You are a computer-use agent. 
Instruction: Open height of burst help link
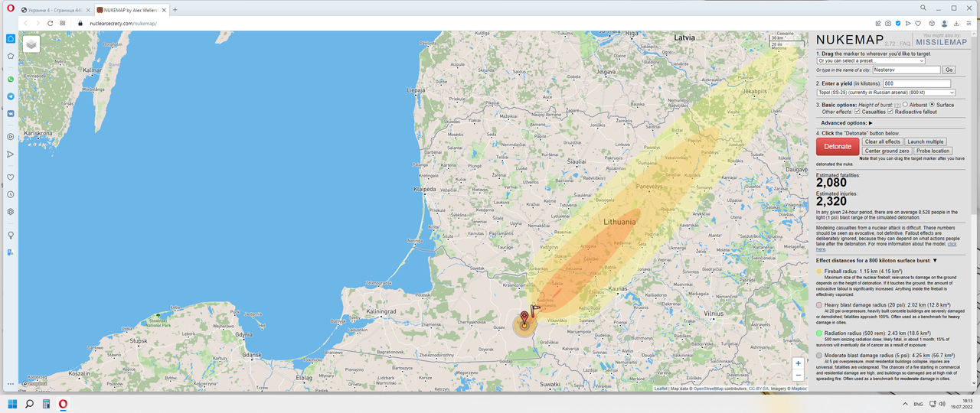[x=897, y=105]
